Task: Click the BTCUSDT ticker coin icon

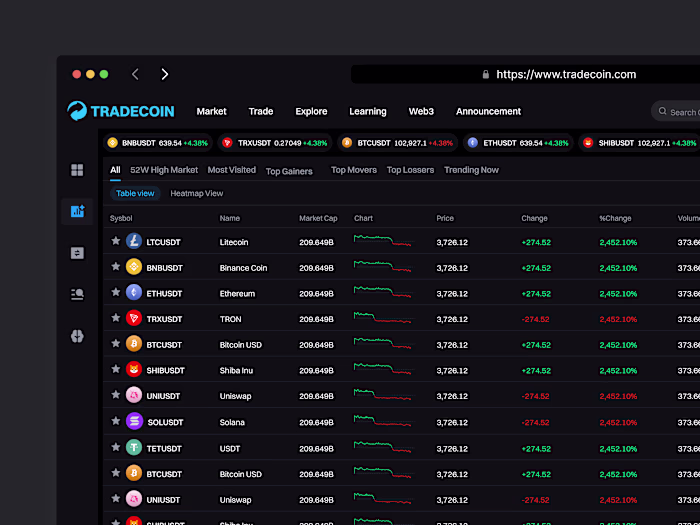Action: [347, 143]
